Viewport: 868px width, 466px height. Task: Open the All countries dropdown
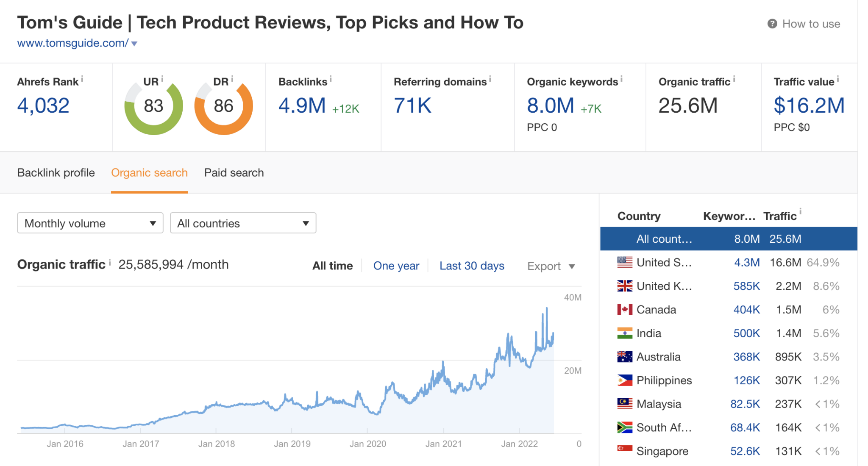(243, 223)
